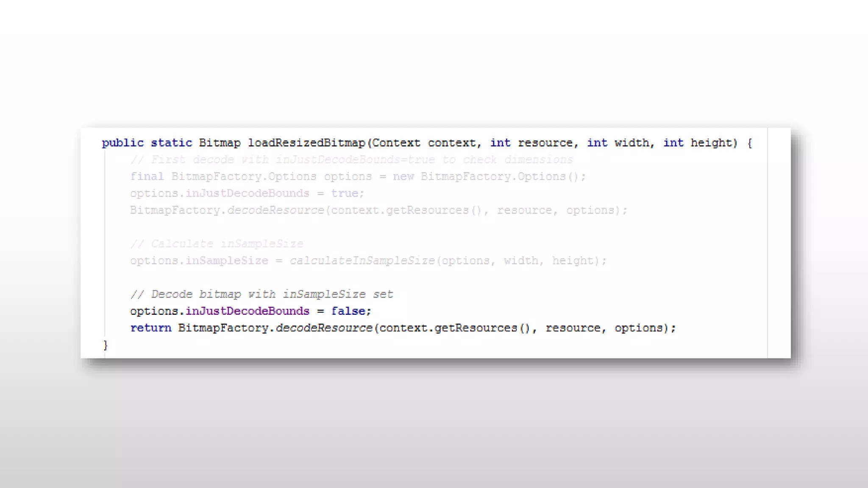Viewport: 868px width, 488px height.
Task: Click the 'public' keyword
Action: point(122,143)
